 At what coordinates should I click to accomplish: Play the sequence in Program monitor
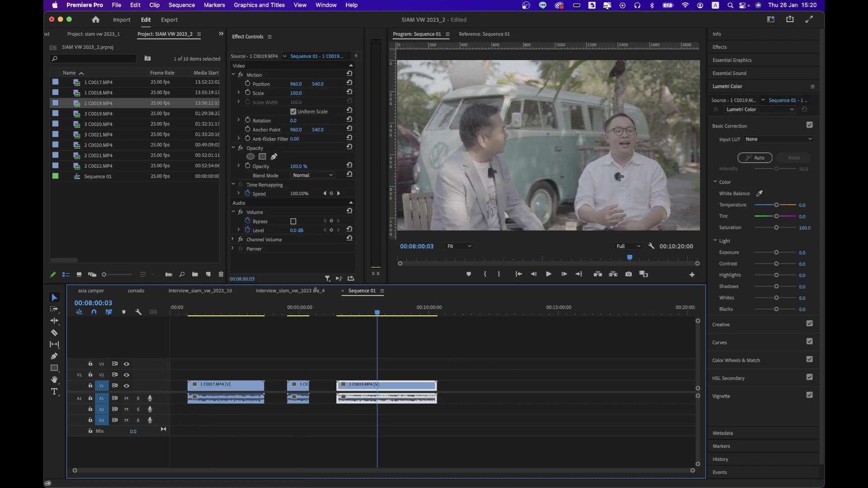click(x=548, y=274)
